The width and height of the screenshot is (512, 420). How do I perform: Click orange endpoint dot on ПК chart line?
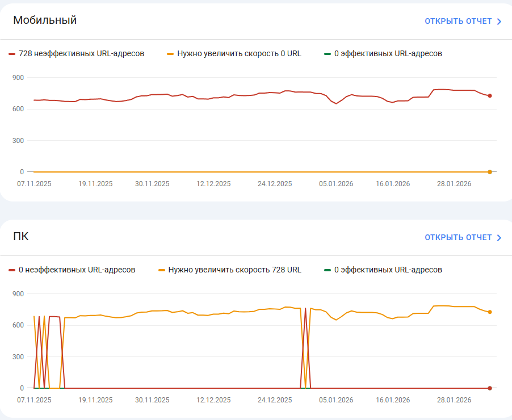(490, 312)
